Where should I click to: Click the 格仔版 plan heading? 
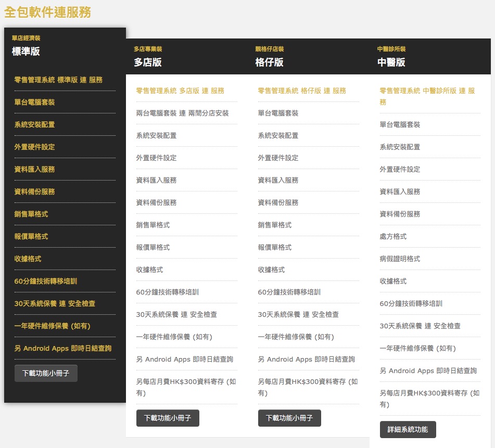tap(270, 62)
